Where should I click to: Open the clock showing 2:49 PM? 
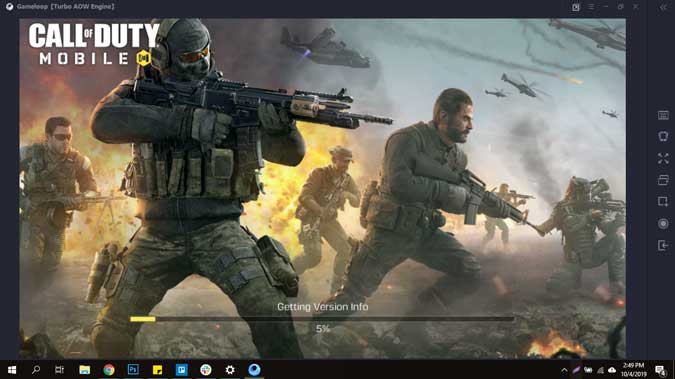(x=634, y=370)
